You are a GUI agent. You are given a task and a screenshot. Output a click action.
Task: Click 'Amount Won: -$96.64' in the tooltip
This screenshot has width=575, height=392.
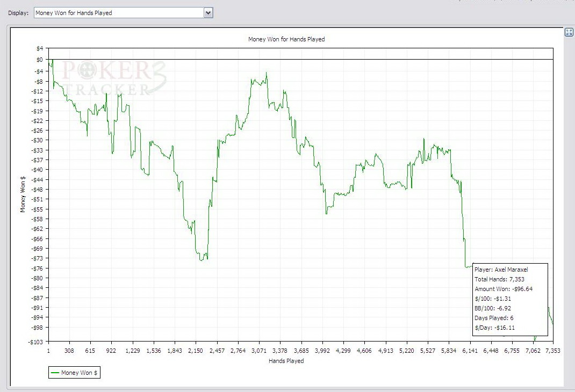(503, 289)
